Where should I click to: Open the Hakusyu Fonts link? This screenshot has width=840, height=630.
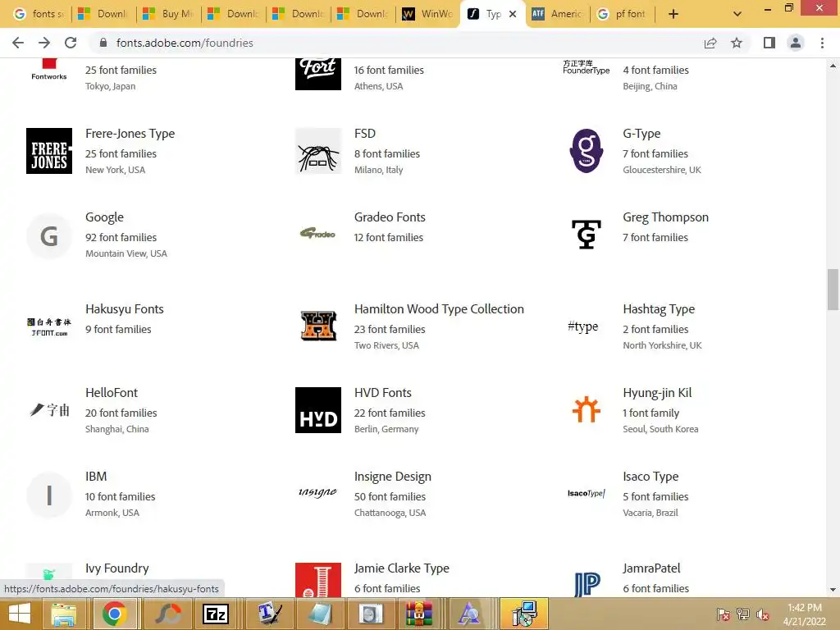(x=125, y=309)
